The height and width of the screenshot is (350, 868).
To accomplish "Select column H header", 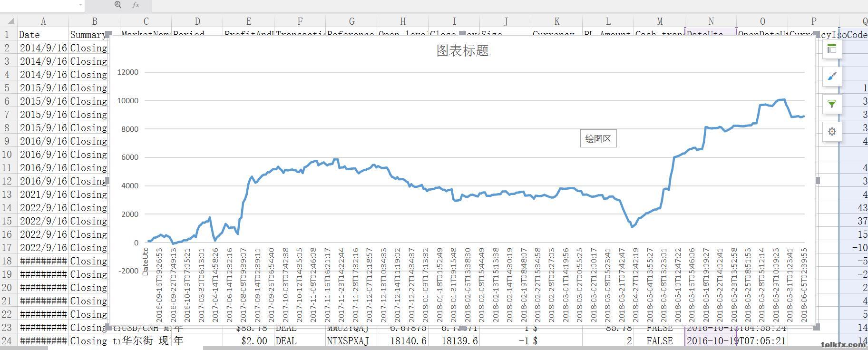I will coord(402,21).
